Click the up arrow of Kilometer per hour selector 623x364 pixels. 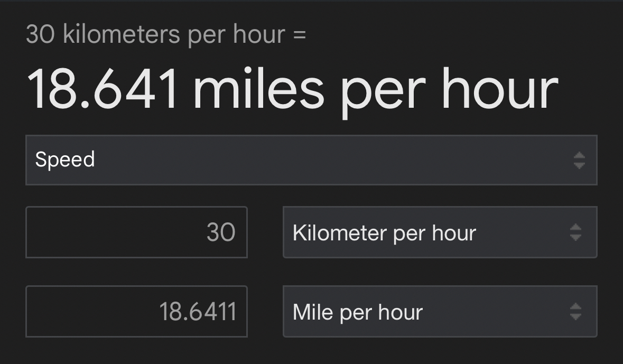(575, 228)
